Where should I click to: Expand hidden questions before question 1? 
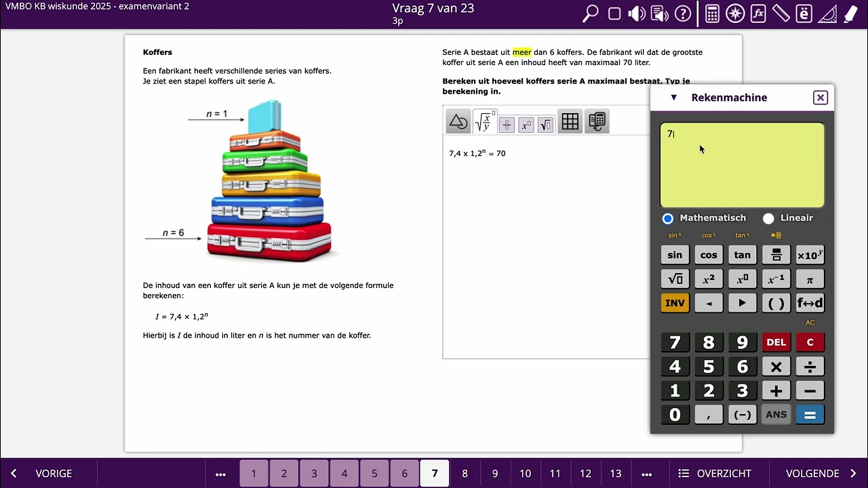pyautogui.click(x=220, y=474)
